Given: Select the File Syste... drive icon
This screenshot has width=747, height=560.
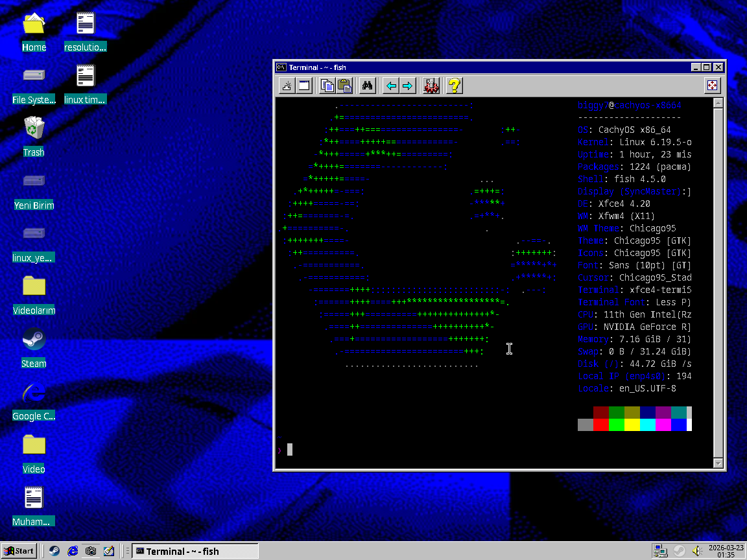Looking at the screenshot, I should point(34,86).
